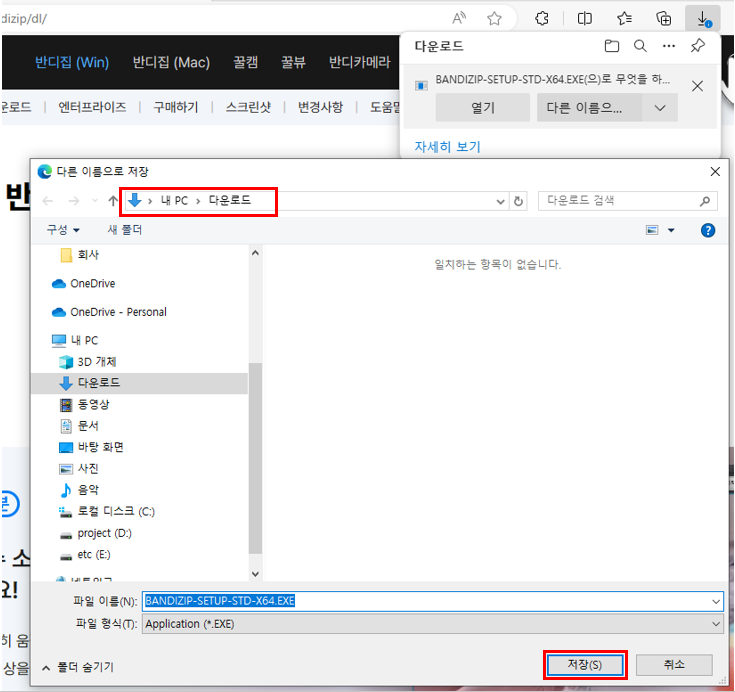Go back in the save dialog
This screenshot has width=735, height=692.
coord(48,201)
